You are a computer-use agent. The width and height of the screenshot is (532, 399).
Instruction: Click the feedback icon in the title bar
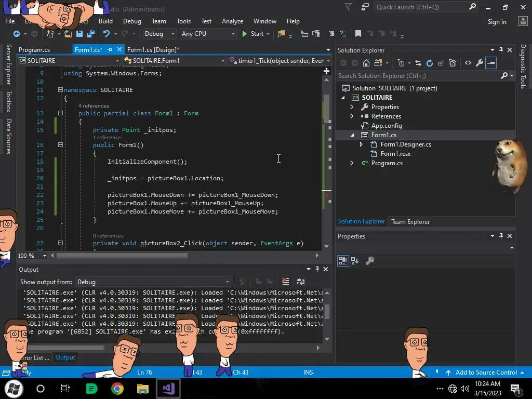365,7
